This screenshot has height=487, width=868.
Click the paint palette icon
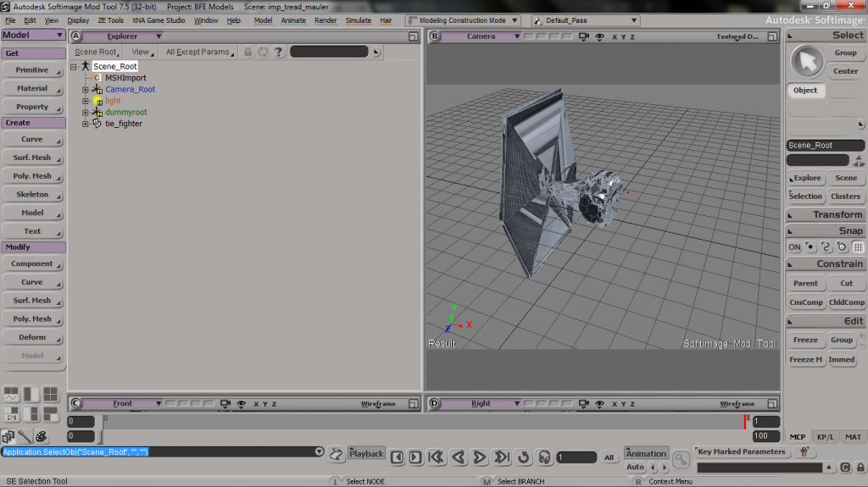(x=42, y=437)
